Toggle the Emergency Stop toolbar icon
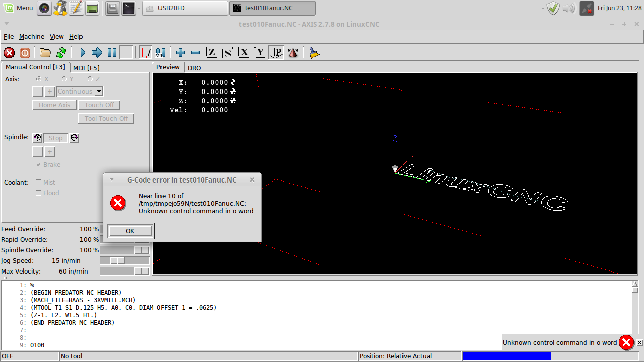 [9, 53]
